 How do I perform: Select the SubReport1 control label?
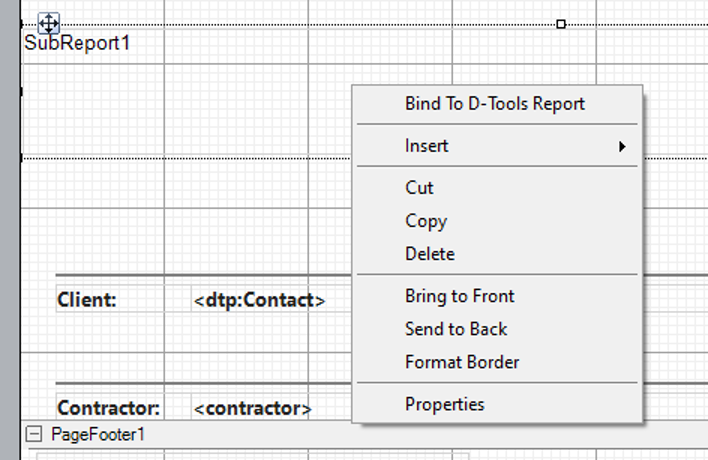(77, 43)
